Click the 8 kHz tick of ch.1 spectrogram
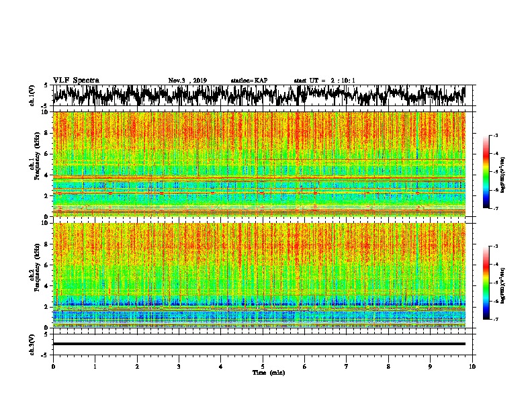Screen dimensions: 532x411 [48, 133]
